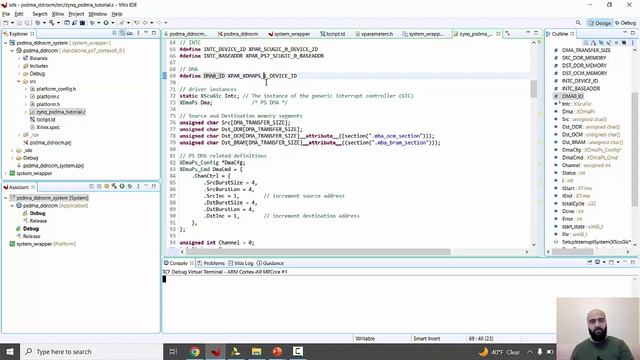640x360 pixels.
Task: Switch to the xparameters.h editor tab
Action: pyautogui.click(x=374, y=34)
